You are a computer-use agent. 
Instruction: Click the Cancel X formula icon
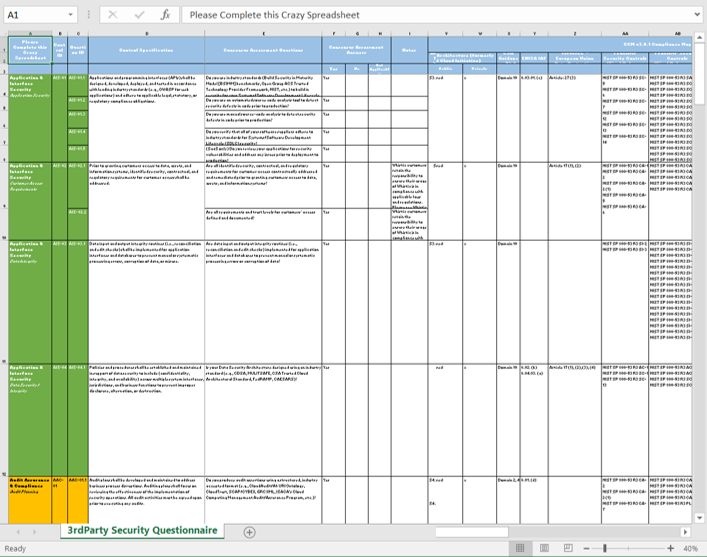(113, 15)
